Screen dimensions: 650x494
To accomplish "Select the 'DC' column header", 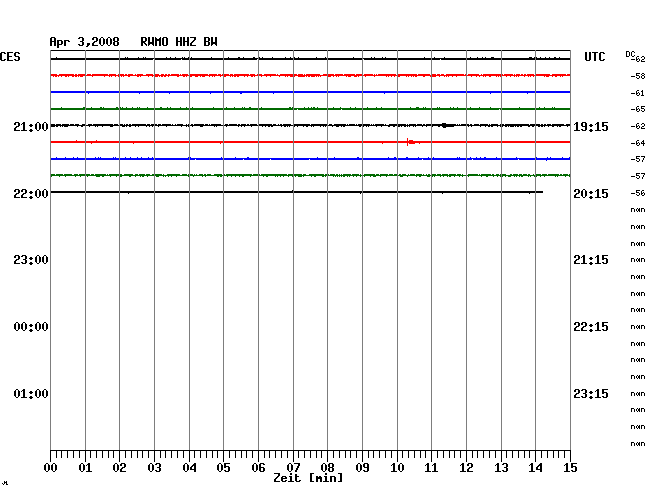I will (x=630, y=54).
